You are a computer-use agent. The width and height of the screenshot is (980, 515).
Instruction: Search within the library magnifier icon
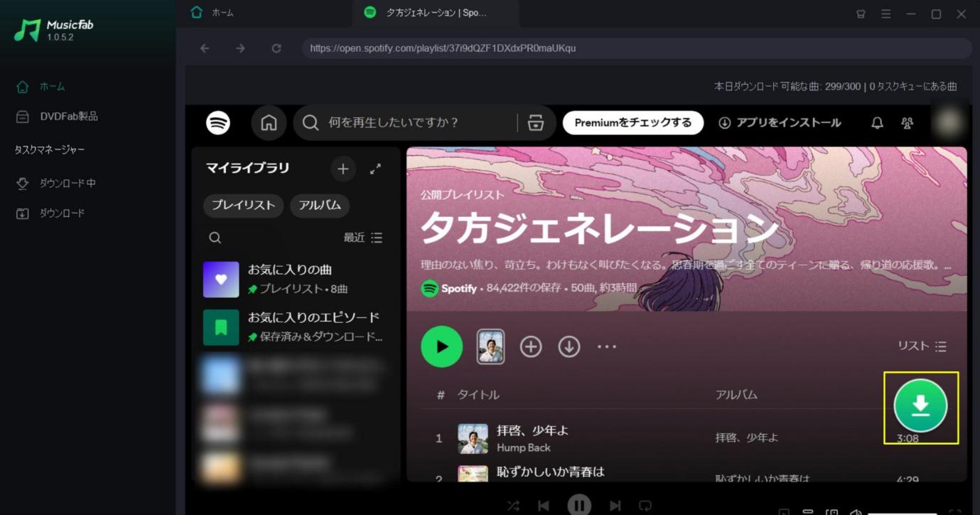pyautogui.click(x=215, y=238)
